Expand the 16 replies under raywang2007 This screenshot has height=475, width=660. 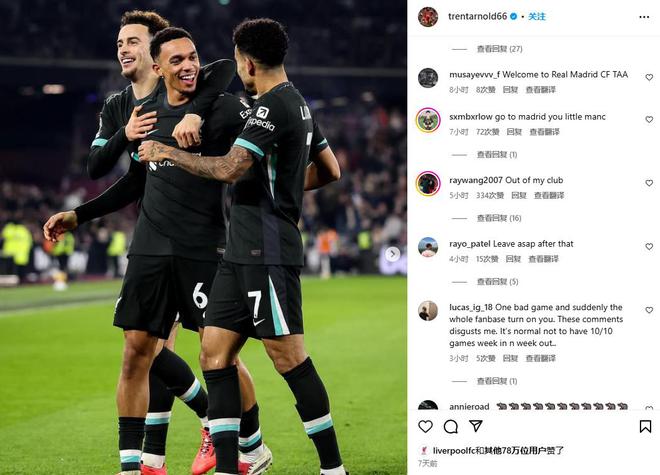click(x=499, y=218)
